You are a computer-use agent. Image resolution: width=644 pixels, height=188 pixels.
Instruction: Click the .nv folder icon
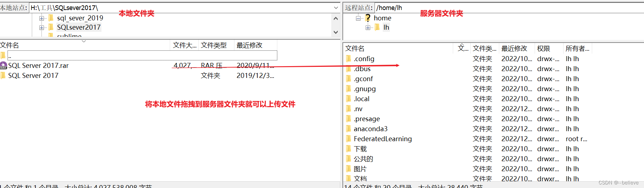(348, 109)
